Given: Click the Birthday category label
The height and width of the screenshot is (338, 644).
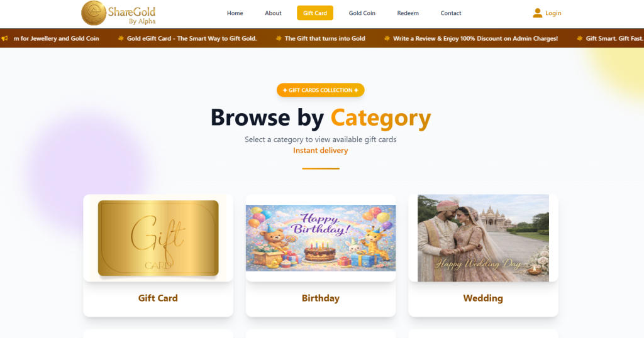Looking at the screenshot, I should coord(321,298).
